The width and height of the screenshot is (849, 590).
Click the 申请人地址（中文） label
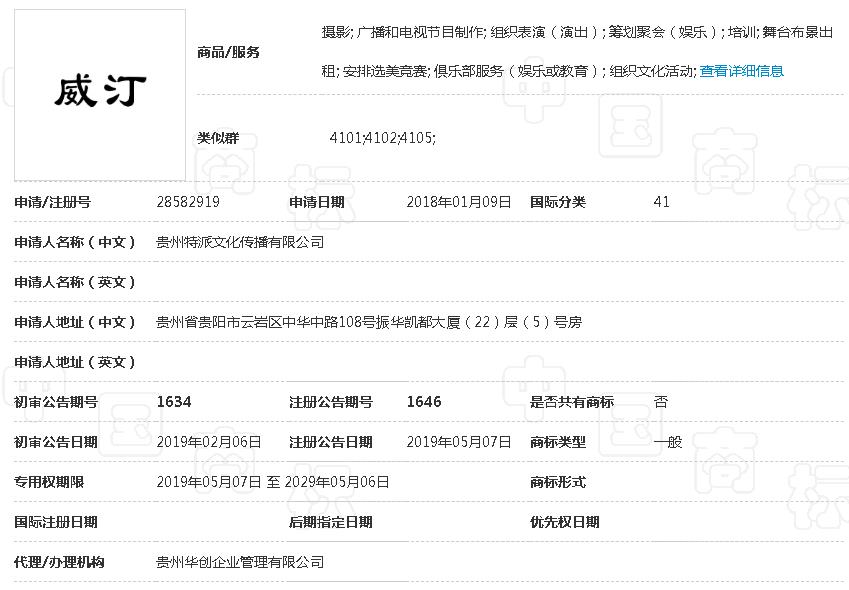75,322
